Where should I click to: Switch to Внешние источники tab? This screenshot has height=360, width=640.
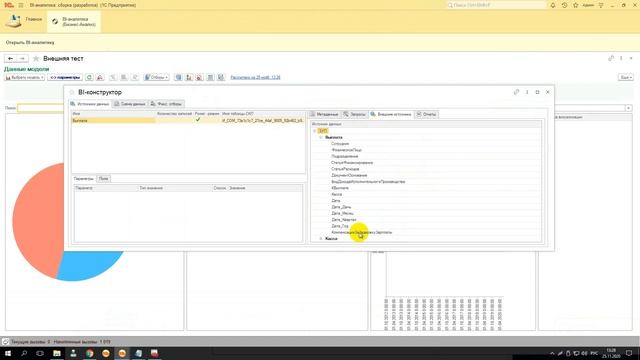(391, 114)
